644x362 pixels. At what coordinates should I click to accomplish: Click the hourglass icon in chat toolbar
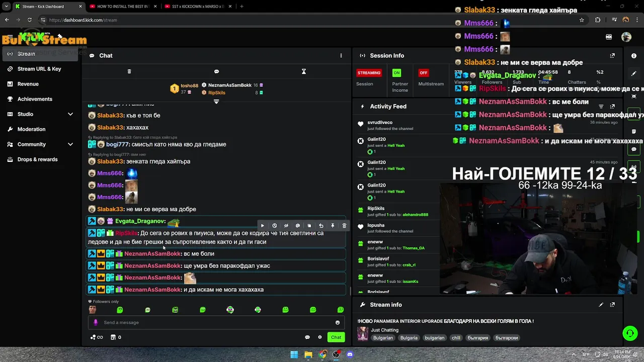[x=304, y=71]
